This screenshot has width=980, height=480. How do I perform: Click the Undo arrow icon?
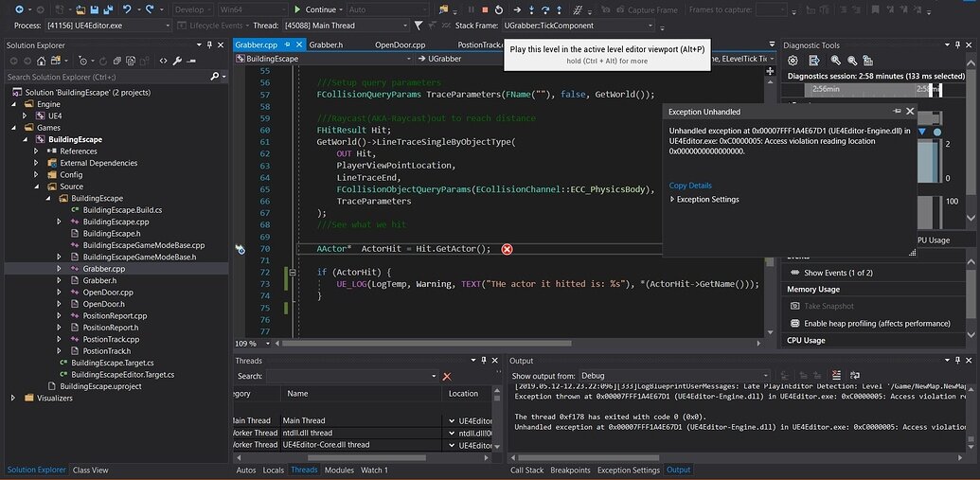tap(126, 9)
